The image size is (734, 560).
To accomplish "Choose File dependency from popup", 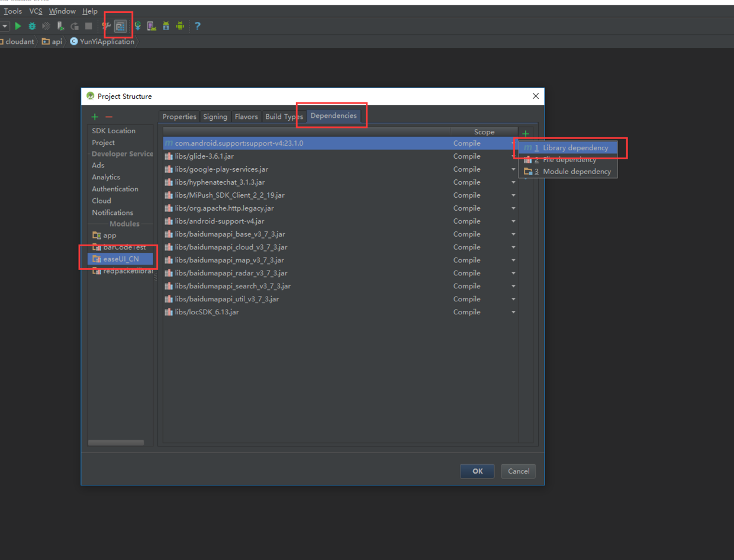I will pos(568,159).
